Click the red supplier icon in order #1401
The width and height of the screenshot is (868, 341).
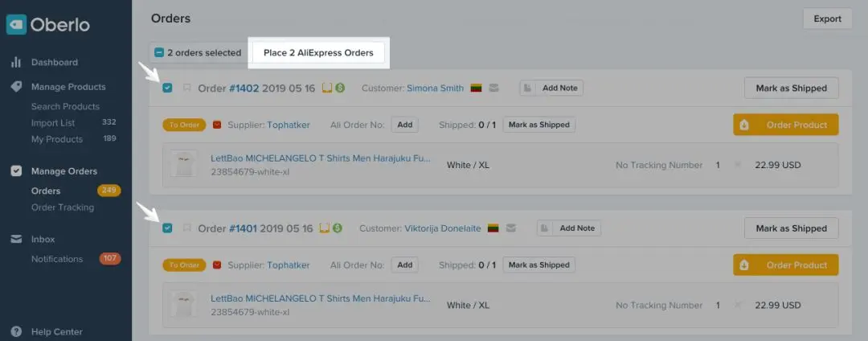(x=216, y=265)
